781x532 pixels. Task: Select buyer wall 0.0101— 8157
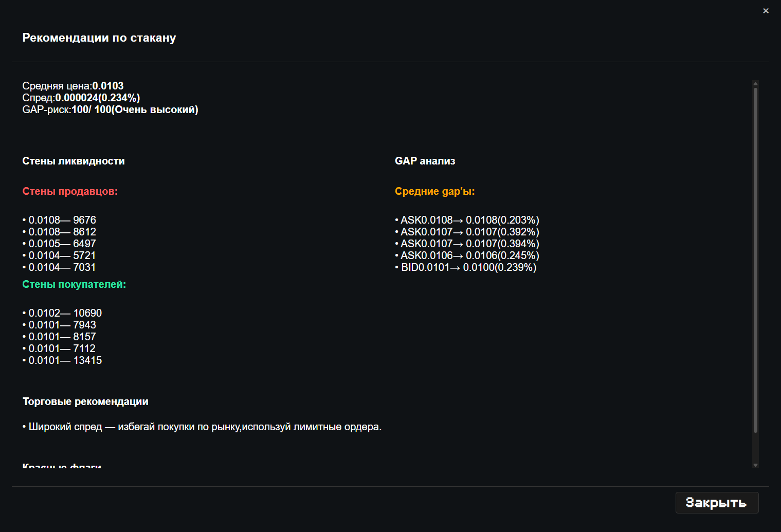pos(59,337)
